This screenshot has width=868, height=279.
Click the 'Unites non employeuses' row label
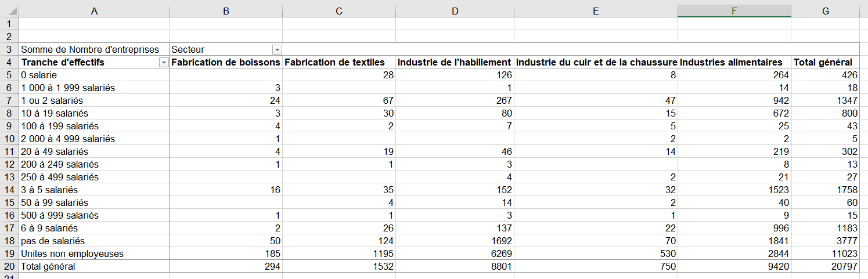tap(72, 253)
